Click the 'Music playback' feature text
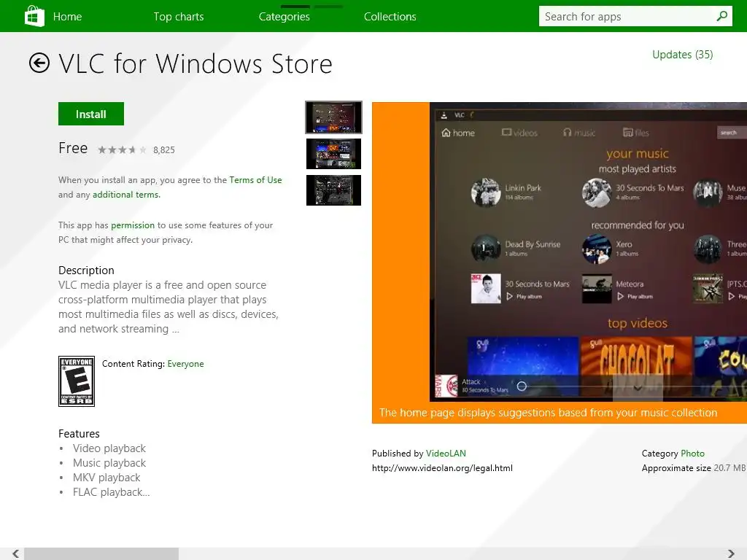The height and width of the screenshot is (560, 747). [109, 463]
